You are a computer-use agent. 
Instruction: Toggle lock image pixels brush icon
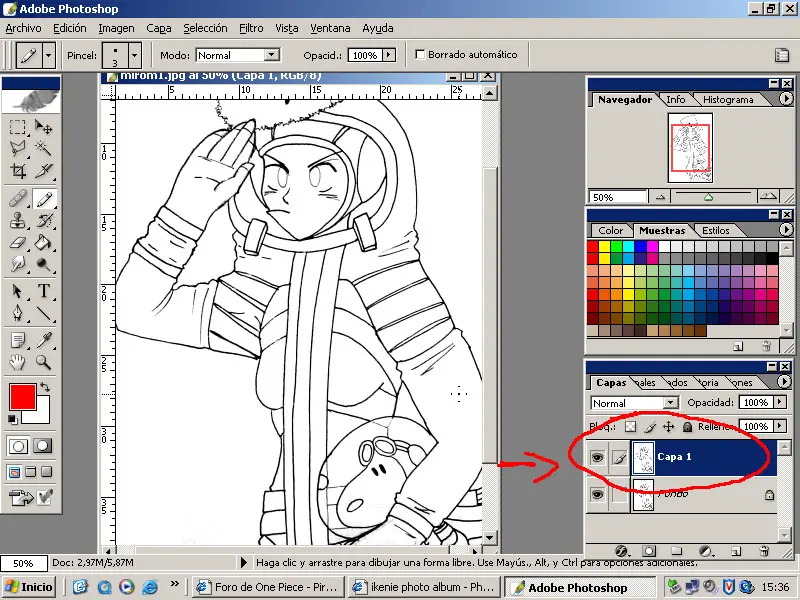(650, 427)
